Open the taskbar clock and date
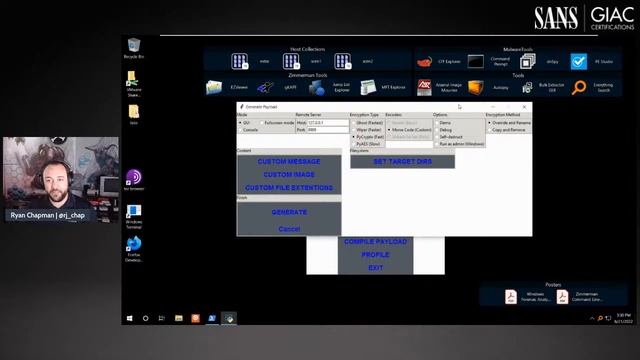 pyautogui.click(x=623, y=318)
